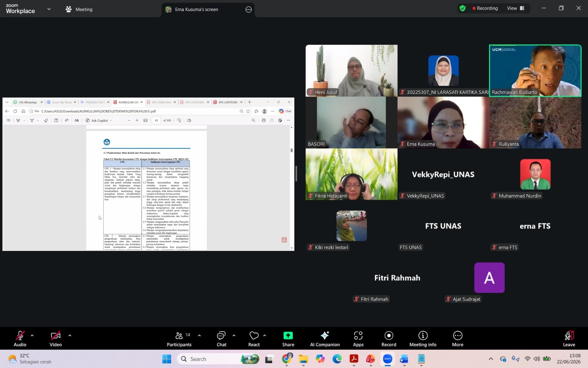Click the PDF search magnifier icon

[253, 120]
